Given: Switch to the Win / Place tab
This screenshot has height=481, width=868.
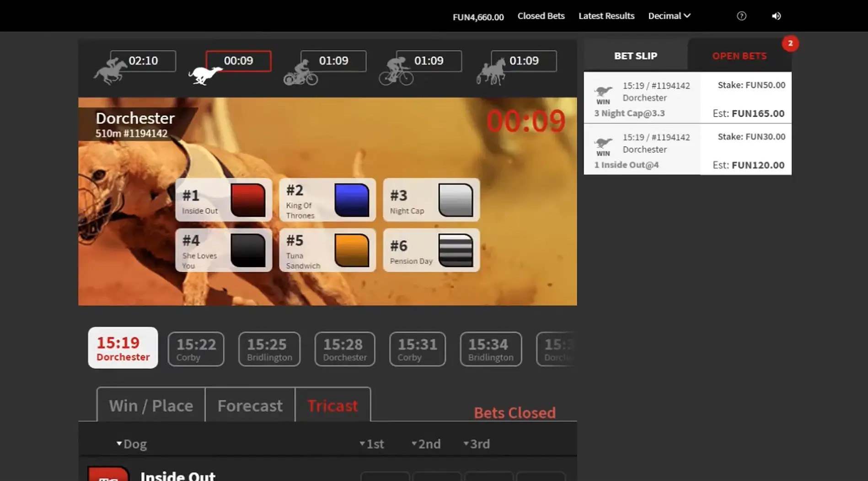Looking at the screenshot, I should [x=151, y=406].
